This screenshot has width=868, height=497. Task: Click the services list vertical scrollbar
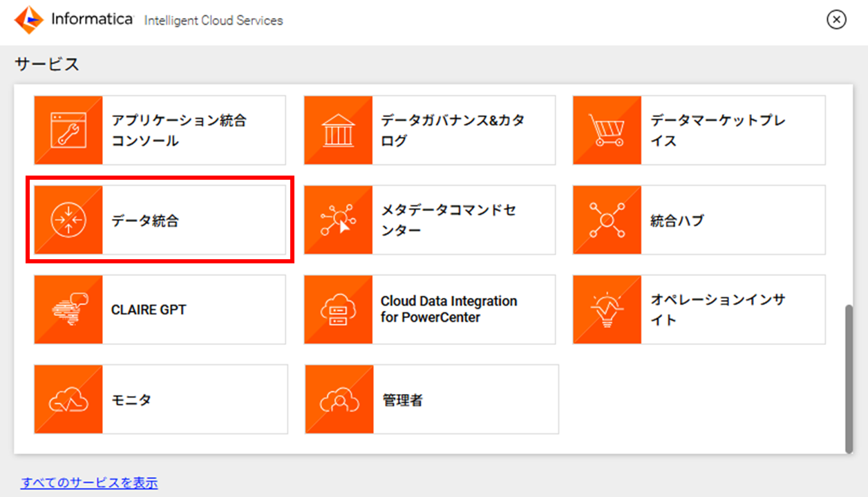click(849, 379)
